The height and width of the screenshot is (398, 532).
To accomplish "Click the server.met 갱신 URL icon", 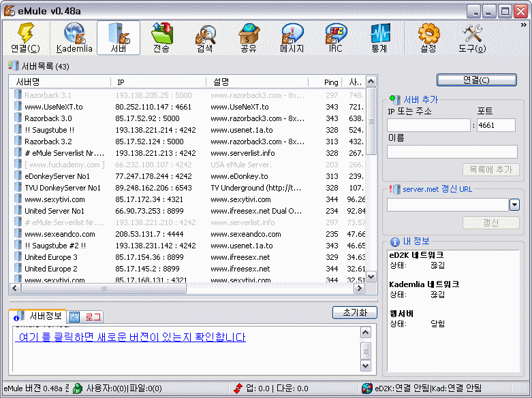I will 394,189.
